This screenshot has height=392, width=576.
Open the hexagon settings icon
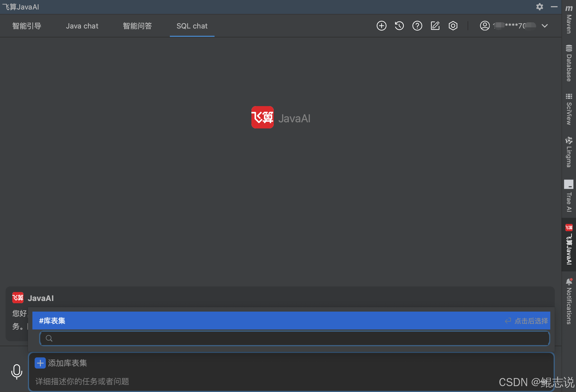pos(453,26)
